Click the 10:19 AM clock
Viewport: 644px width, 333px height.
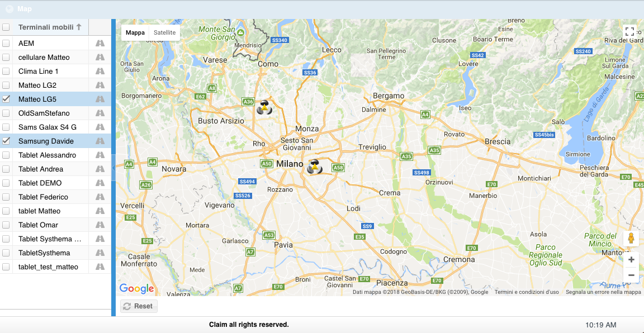[x=600, y=325]
